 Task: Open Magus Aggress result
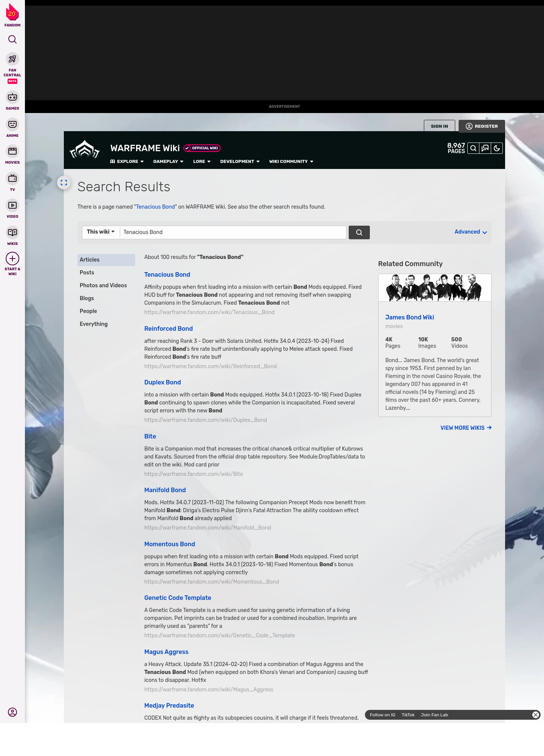[166, 652]
